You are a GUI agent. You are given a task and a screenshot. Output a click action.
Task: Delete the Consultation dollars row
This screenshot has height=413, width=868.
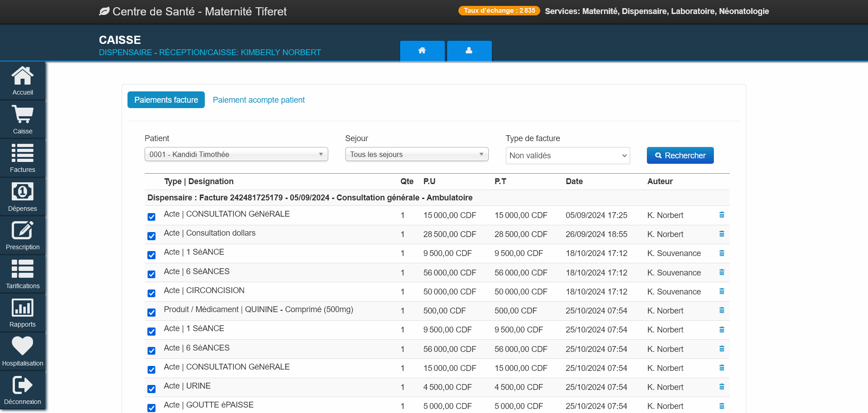click(x=722, y=234)
